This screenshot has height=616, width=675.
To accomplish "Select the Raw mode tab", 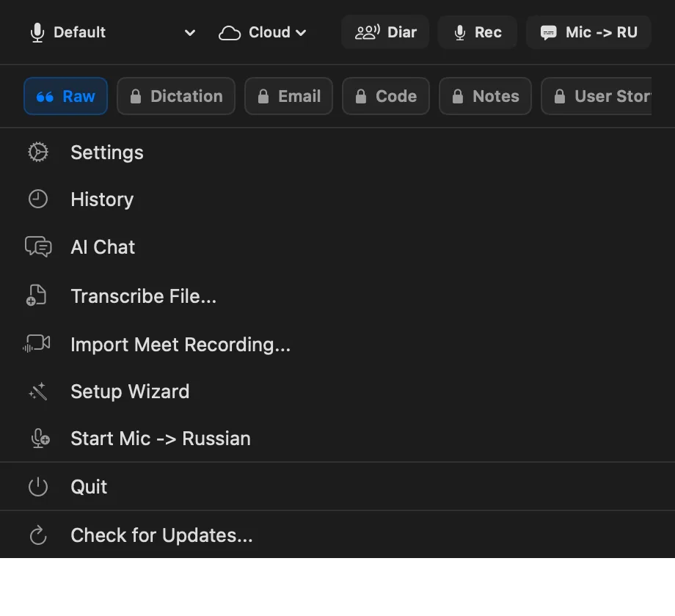I will click(65, 96).
